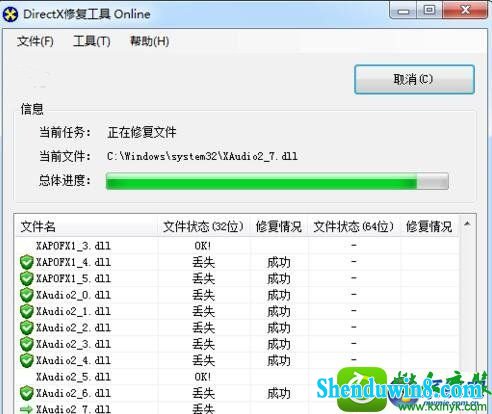Viewport: 492px width, 414px height.
Task: Click green shield icon beside XAPOFX1_5.dll
Action: click(x=26, y=279)
